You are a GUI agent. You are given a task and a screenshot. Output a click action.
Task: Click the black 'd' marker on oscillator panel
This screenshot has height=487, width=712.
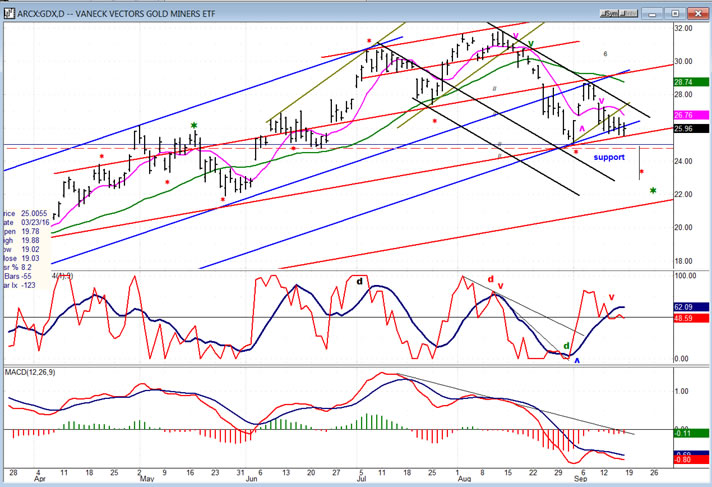click(360, 282)
